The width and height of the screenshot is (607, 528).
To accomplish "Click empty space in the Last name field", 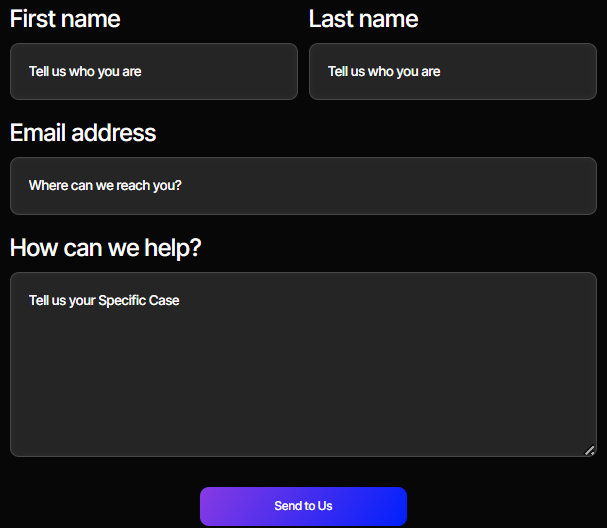I will 530,72.
